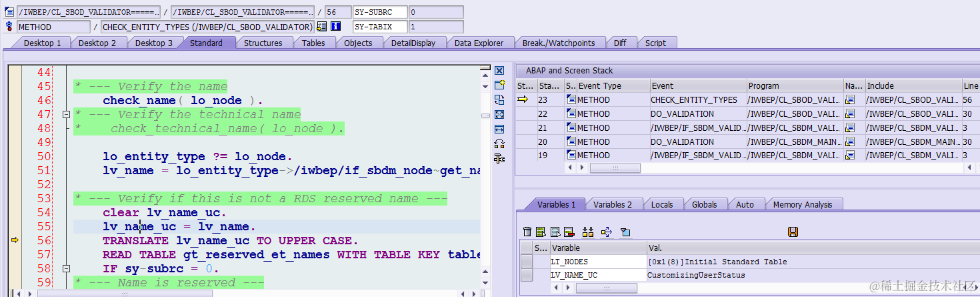980x297 pixels.
Task: Select the Globals tab
Action: 705,205
